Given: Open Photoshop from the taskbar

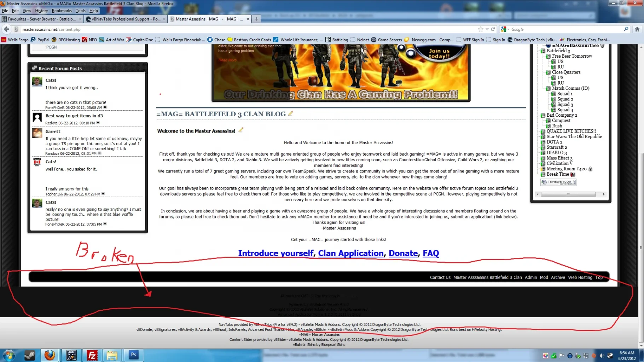Looking at the screenshot, I should [134, 355].
